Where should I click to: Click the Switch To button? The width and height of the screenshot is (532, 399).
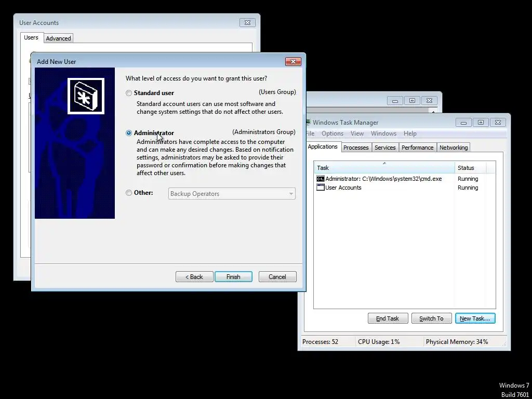(431, 318)
